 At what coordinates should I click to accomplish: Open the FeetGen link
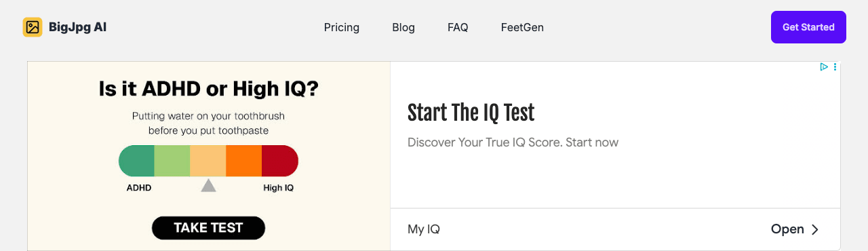522,27
